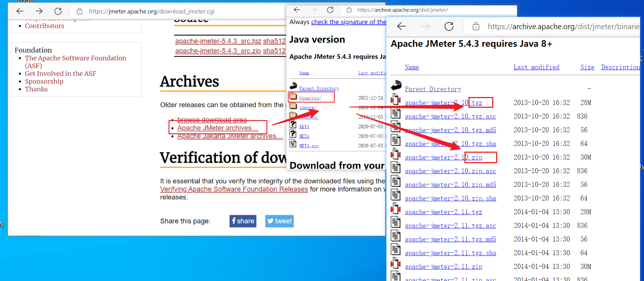The height and width of the screenshot is (281, 644).
Task: Click the text icon of apache-jmeter-2.10.tgz.asc
Action: click(x=396, y=113)
